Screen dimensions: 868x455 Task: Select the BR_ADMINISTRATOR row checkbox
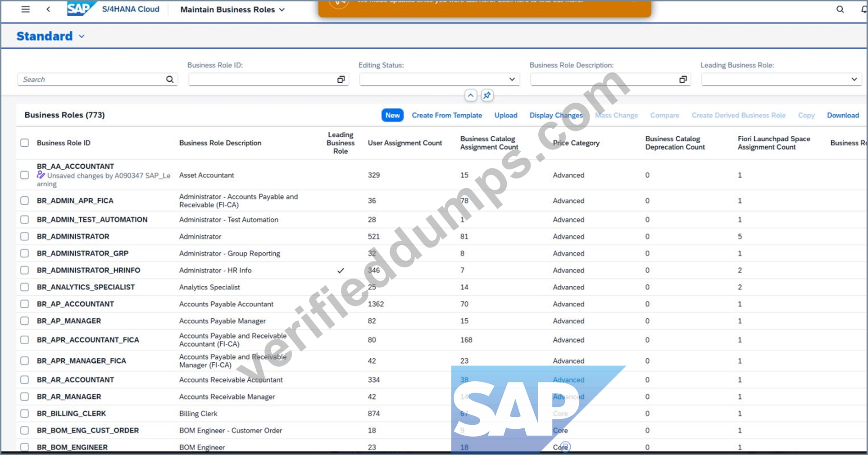pyautogui.click(x=25, y=236)
